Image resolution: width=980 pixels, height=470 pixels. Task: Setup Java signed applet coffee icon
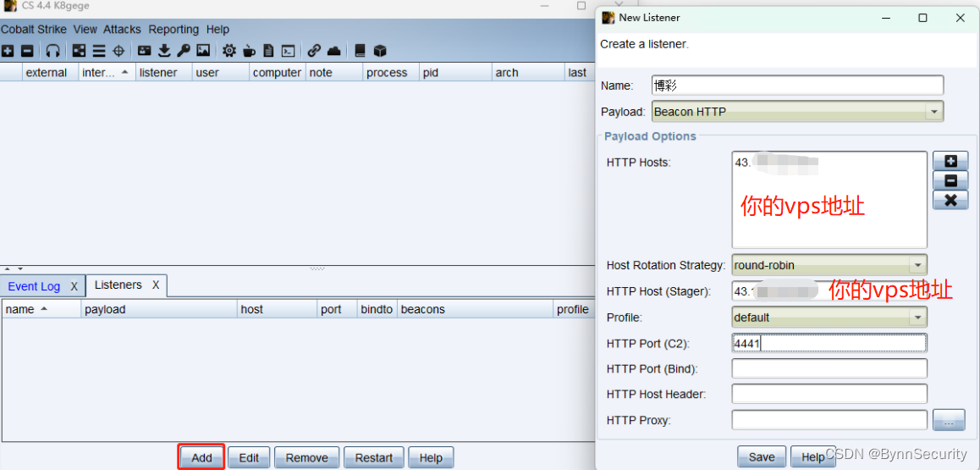point(249,51)
